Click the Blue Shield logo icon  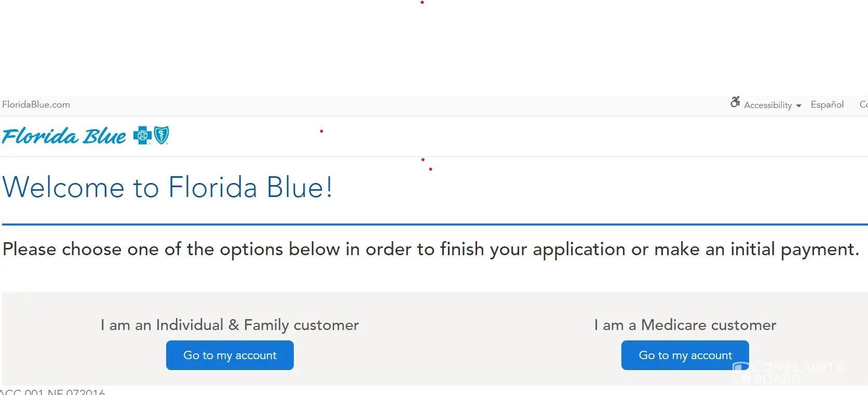tap(161, 135)
